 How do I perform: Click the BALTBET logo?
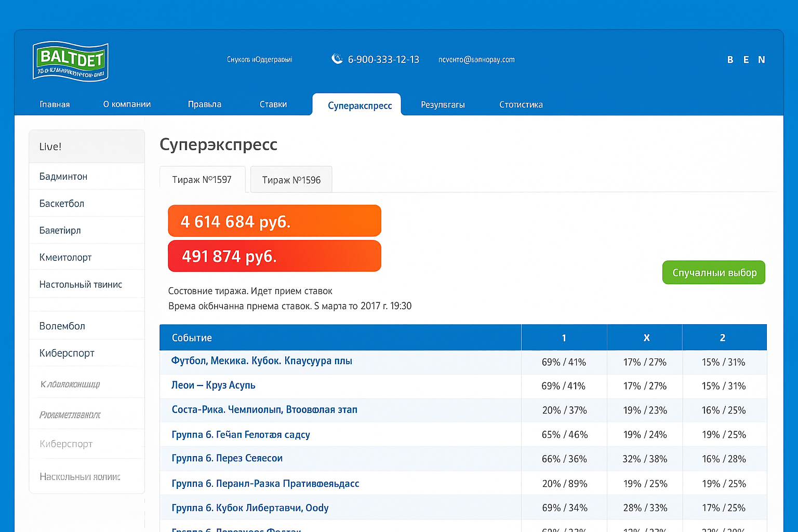pos(71,61)
